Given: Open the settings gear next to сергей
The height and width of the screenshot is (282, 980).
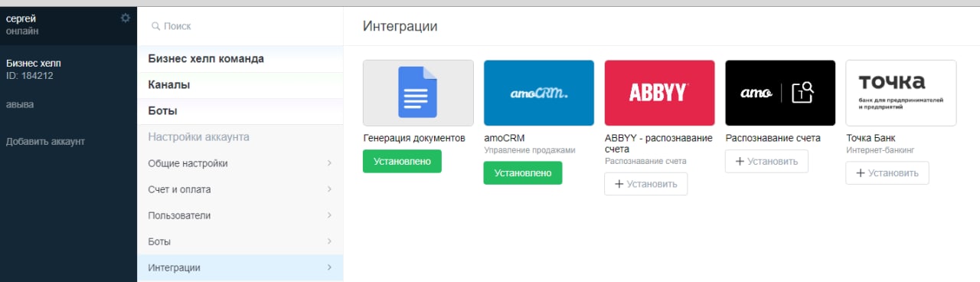Looking at the screenshot, I should click(126, 18).
